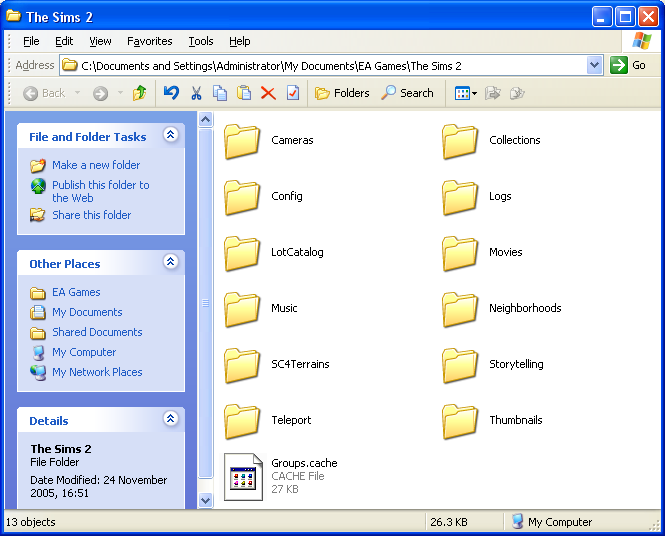665x536 pixels.
Task: Select the Logs folder icon
Action: 460,197
